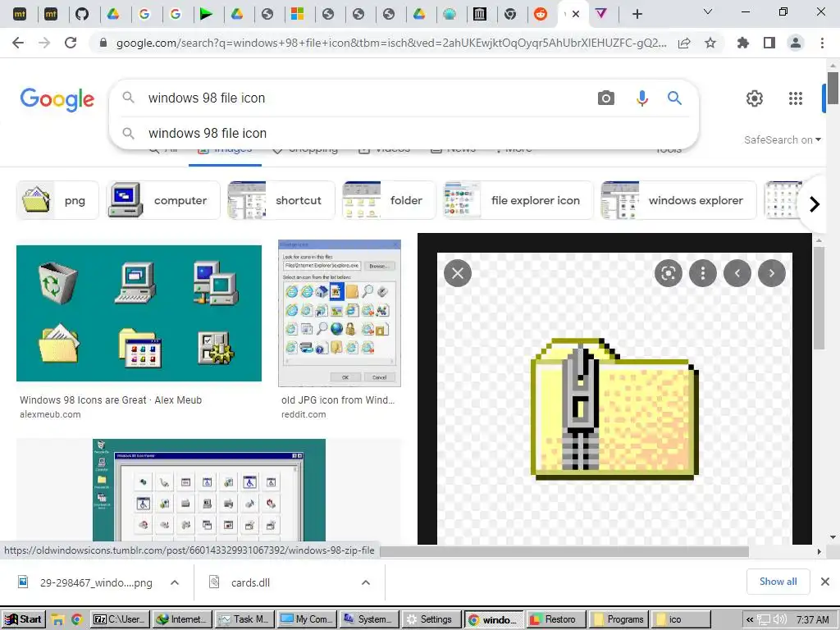Open the old JPG icon thumbnail
Screen dimensions: 840x630
(x=340, y=313)
